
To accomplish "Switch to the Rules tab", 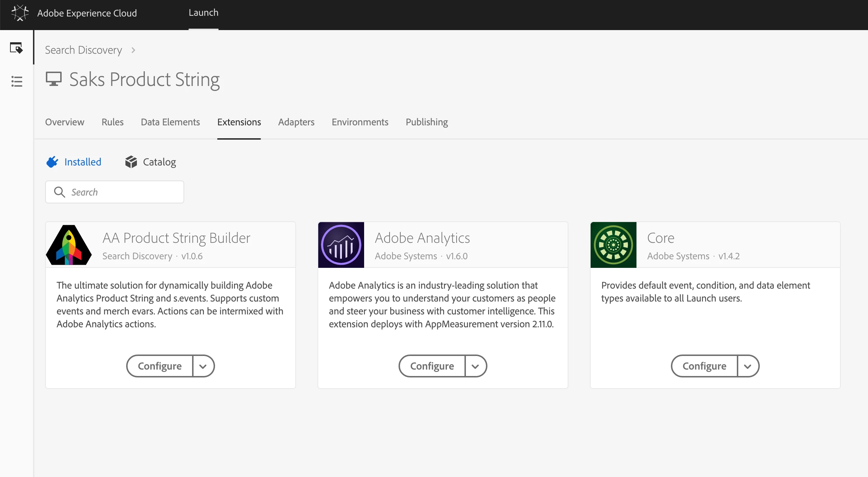I will tap(113, 122).
